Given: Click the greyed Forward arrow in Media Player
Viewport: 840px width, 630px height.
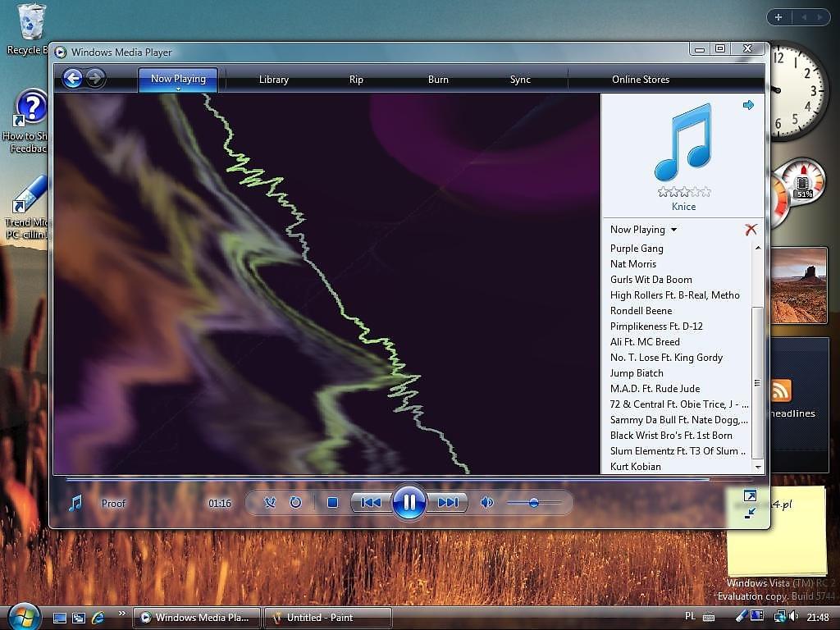Looking at the screenshot, I should tap(95, 78).
